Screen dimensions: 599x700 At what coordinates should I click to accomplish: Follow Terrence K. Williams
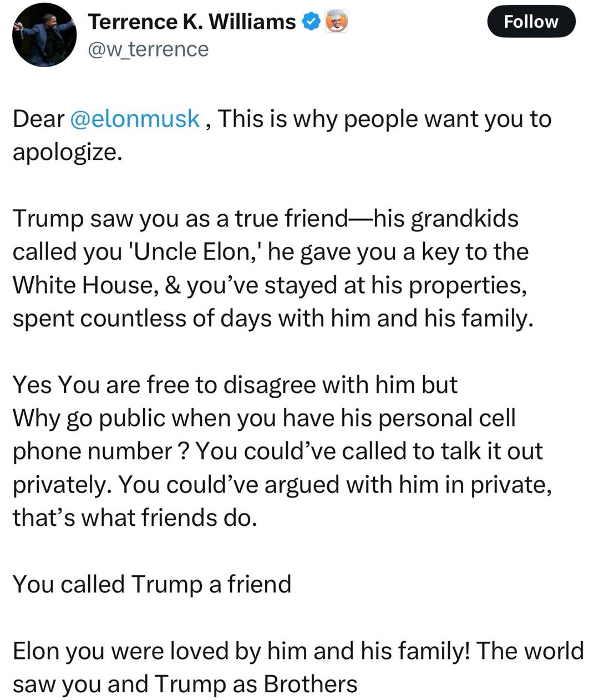531,22
